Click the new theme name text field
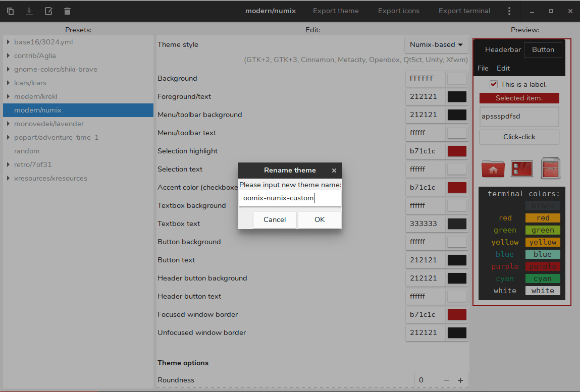The height and width of the screenshot is (392, 580). (290, 198)
